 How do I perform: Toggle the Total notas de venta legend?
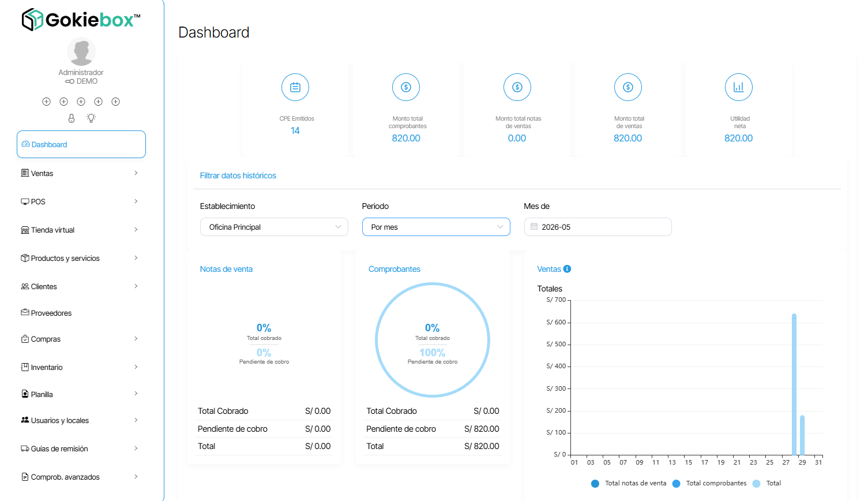point(629,483)
